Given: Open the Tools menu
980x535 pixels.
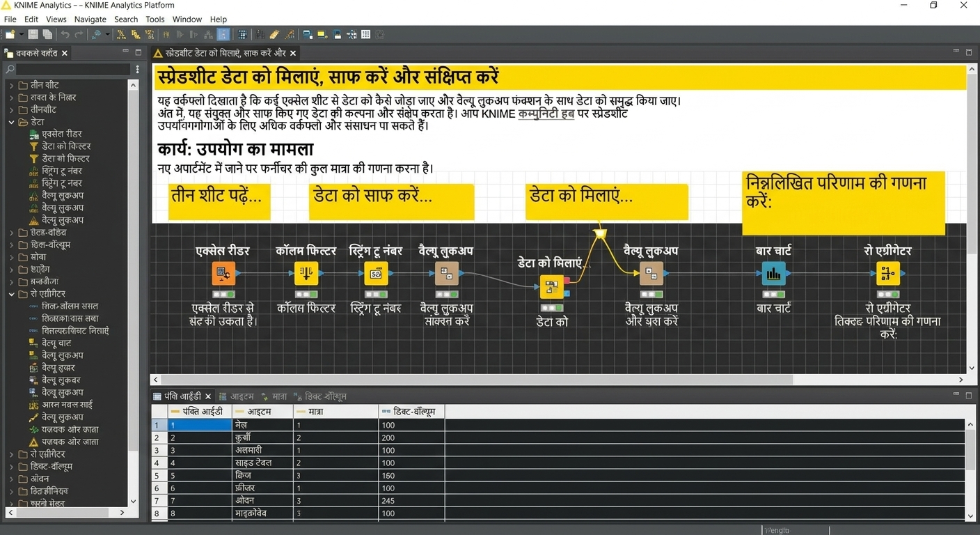Looking at the screenshot, I should coord(155,20).
